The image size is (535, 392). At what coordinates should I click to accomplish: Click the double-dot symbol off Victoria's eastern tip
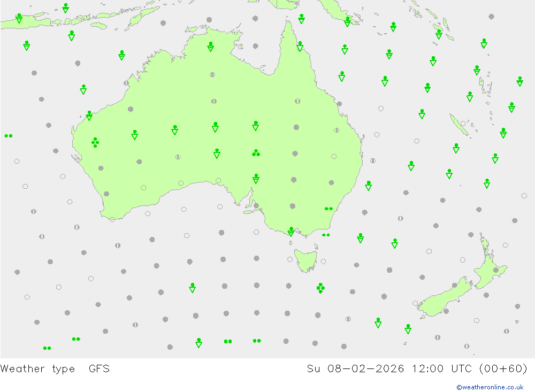coord(326,235)
